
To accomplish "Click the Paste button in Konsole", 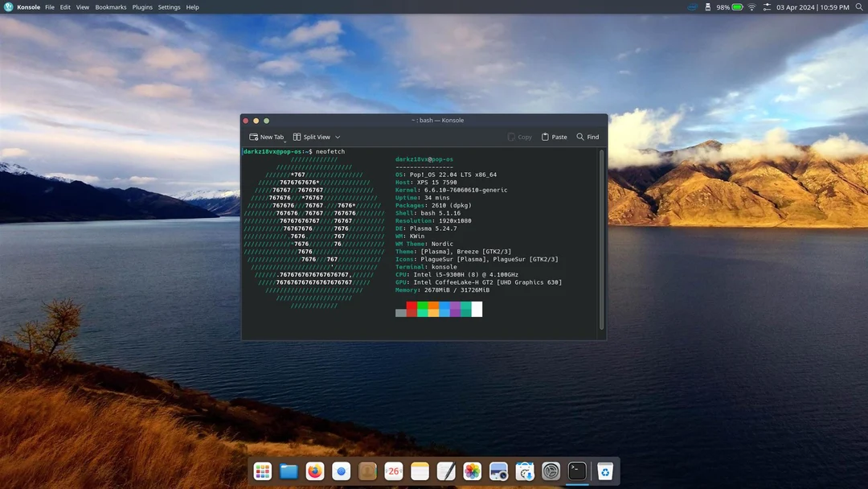I will [554, 137].
